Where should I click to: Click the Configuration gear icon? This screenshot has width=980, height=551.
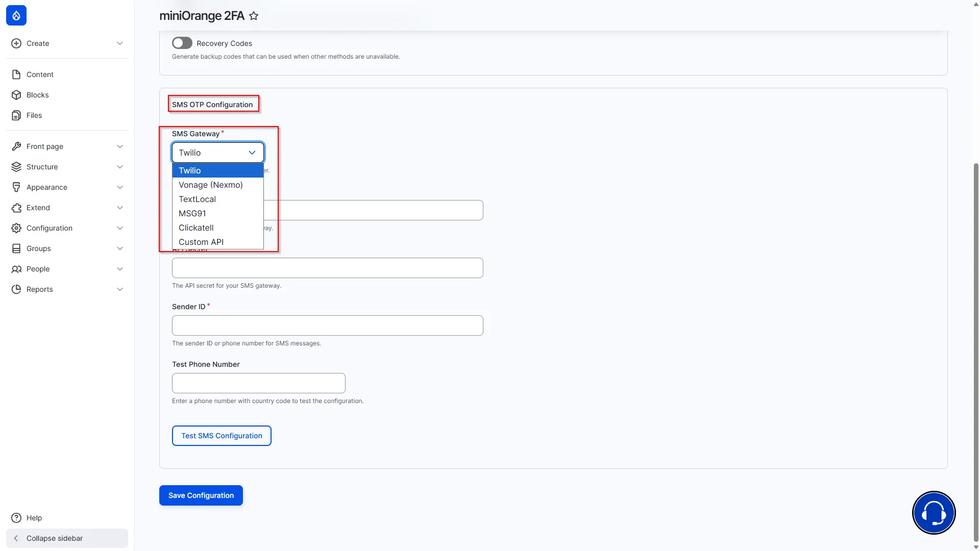(x=16, y=228)
